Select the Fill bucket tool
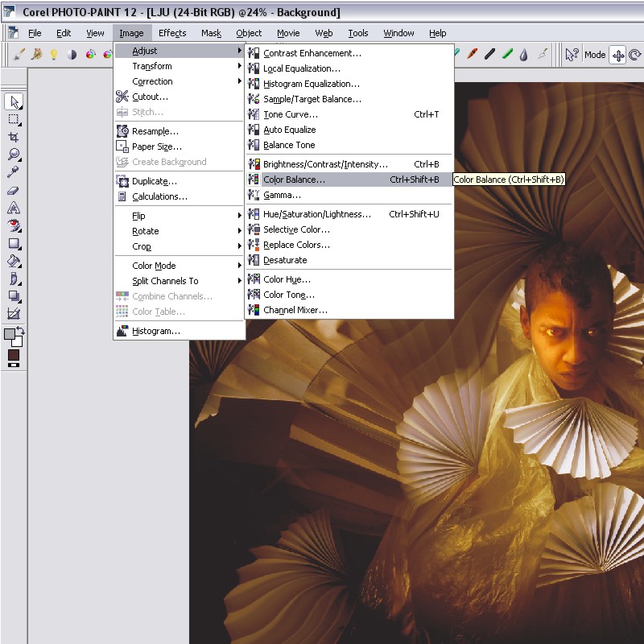Screen dimensions: 644x644 [x=14, y=261]
